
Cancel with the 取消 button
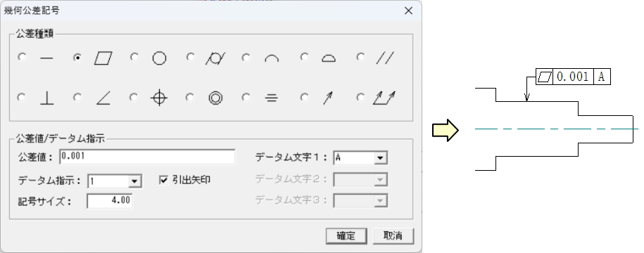pos(393,236)
